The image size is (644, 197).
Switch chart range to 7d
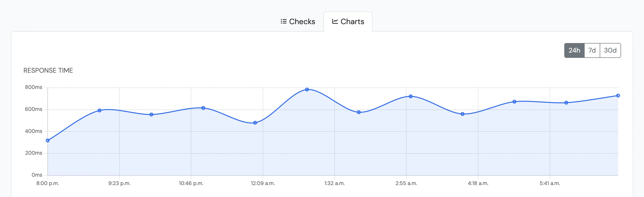(x=592, y=50)
